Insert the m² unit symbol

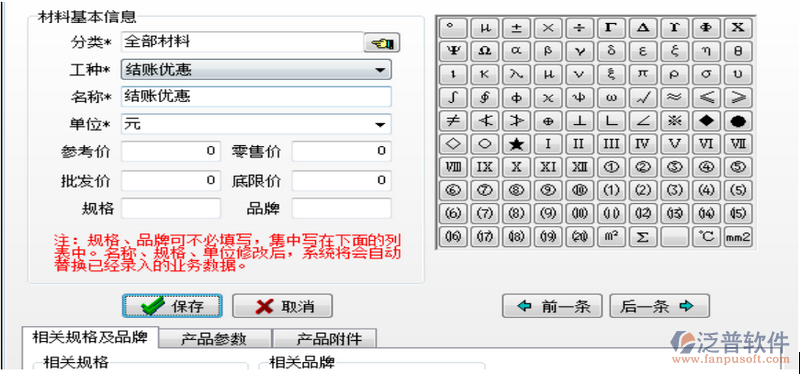[611, 237]
